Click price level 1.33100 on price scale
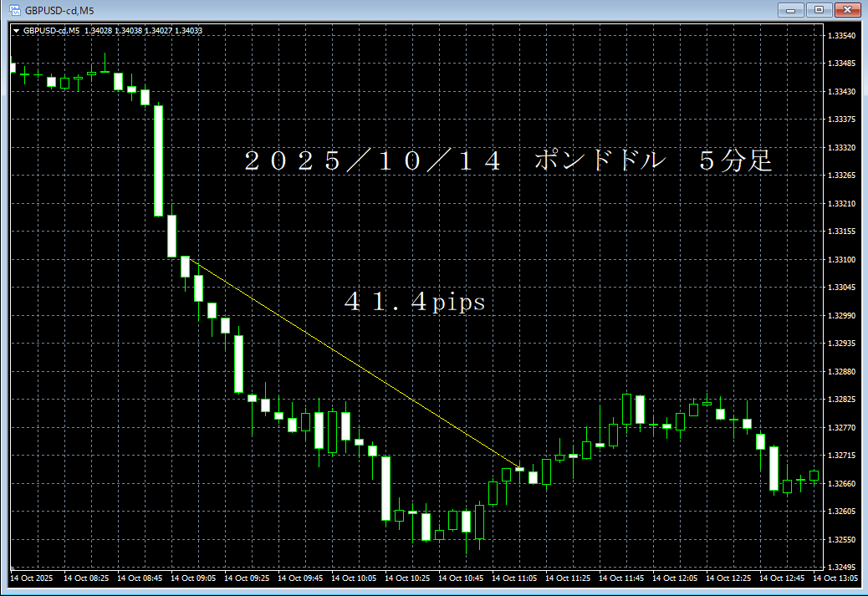Image resolution: width=868 pixels, height=596 pixels. [x=841, y=259]
